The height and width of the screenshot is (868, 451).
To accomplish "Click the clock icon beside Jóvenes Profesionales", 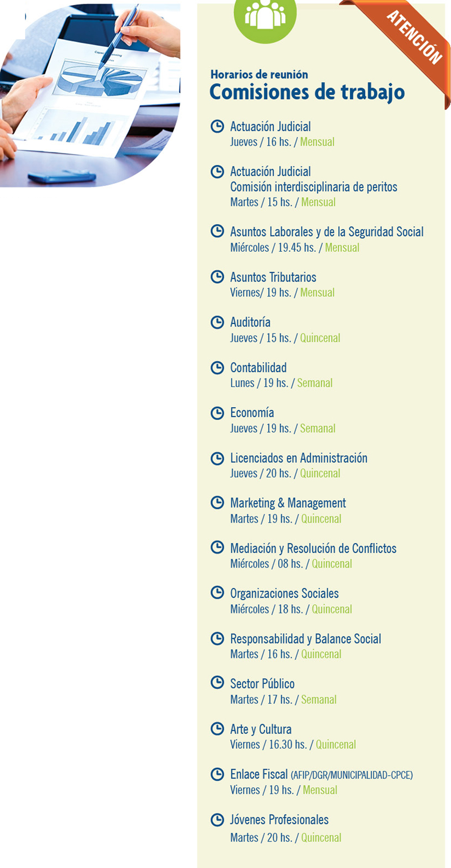I will pos(217,820).
